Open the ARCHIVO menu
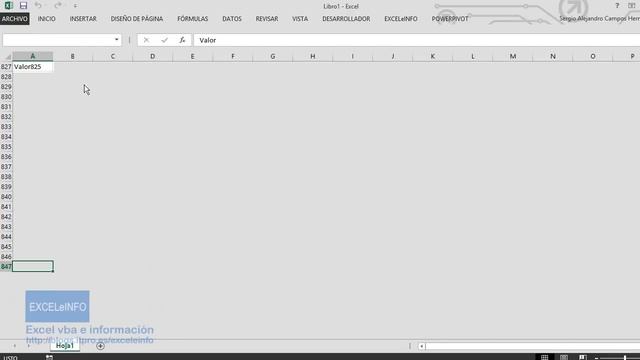Image resolution: width=640 pixels, height=360 pixels. (15, 19)
